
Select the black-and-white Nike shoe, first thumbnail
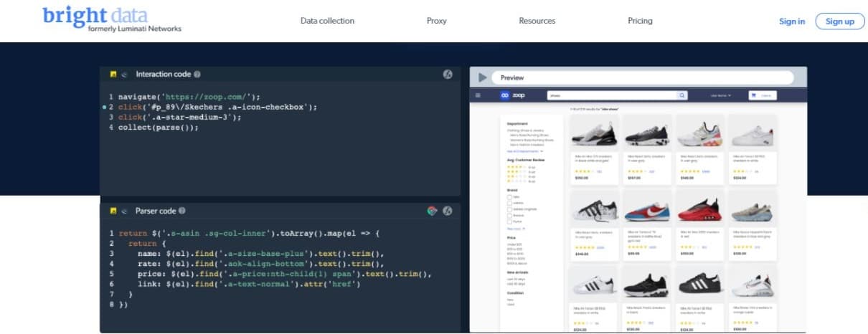593,133
